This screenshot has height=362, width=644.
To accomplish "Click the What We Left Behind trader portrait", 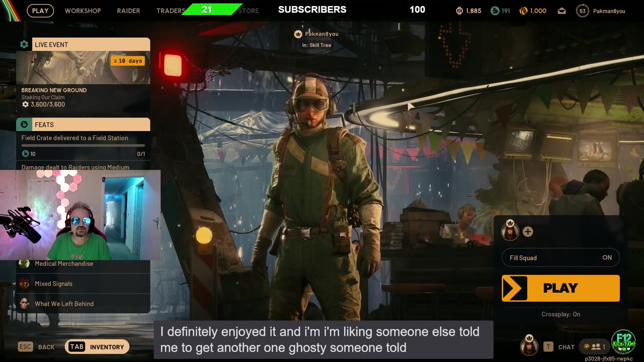I will coord(24,304).
